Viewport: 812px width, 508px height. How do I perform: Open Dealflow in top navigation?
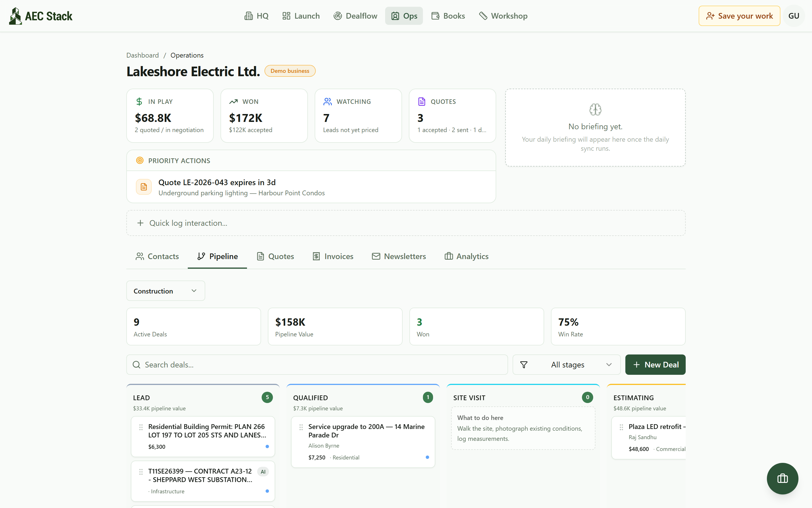click(355, 16)
